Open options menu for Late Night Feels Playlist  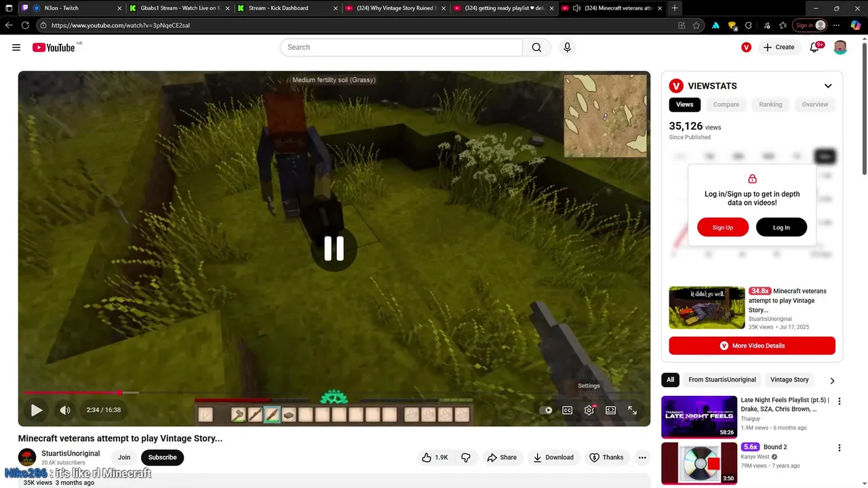point(840,401)
